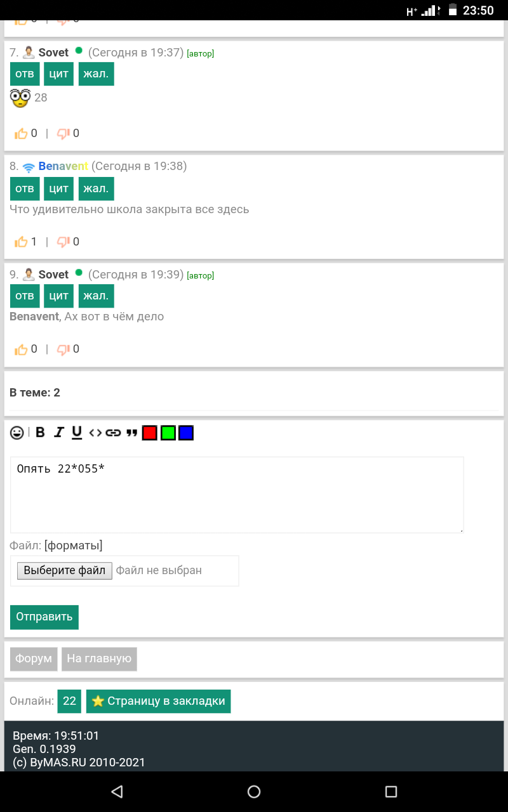Pick the blue text color
Screen dimensions: 508x812
point(186,433)
